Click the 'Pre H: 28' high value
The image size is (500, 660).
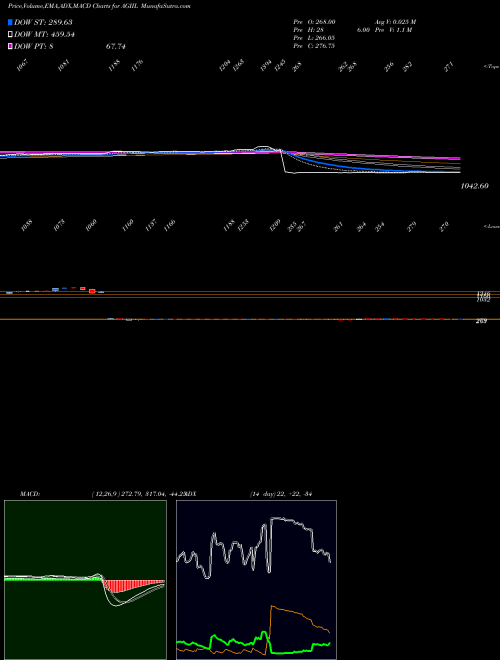(308, 30)
